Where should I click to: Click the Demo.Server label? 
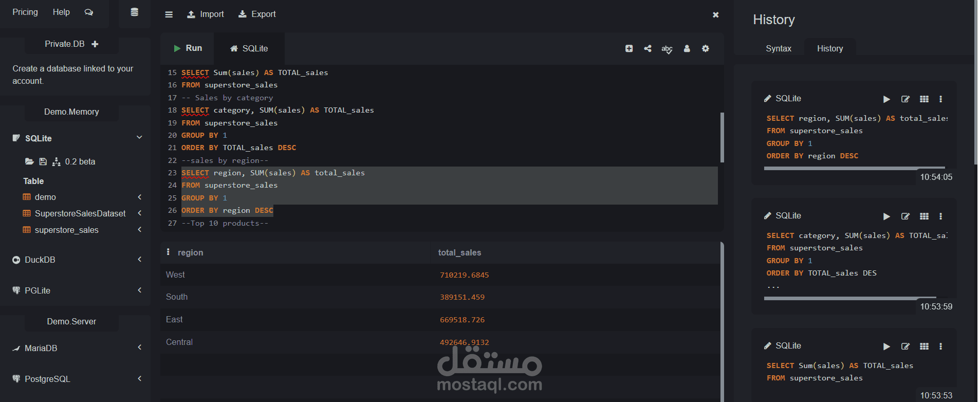[x=71, y=321]
